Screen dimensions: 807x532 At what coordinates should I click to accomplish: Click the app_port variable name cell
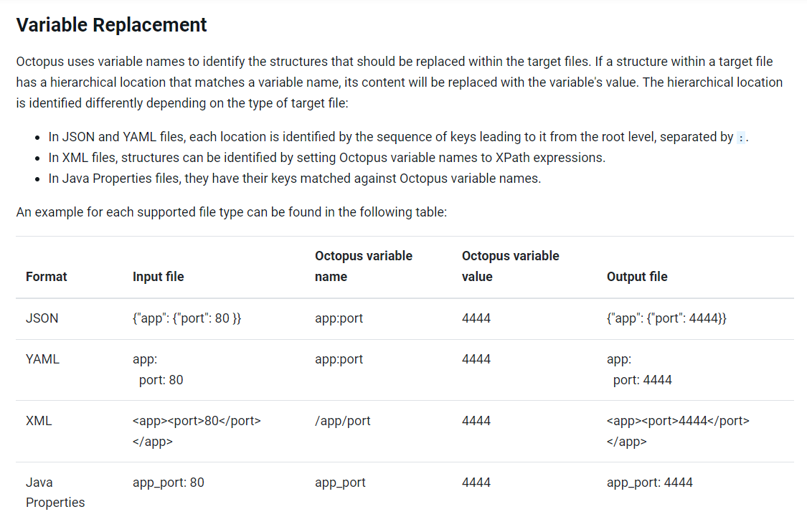point(340,483)
